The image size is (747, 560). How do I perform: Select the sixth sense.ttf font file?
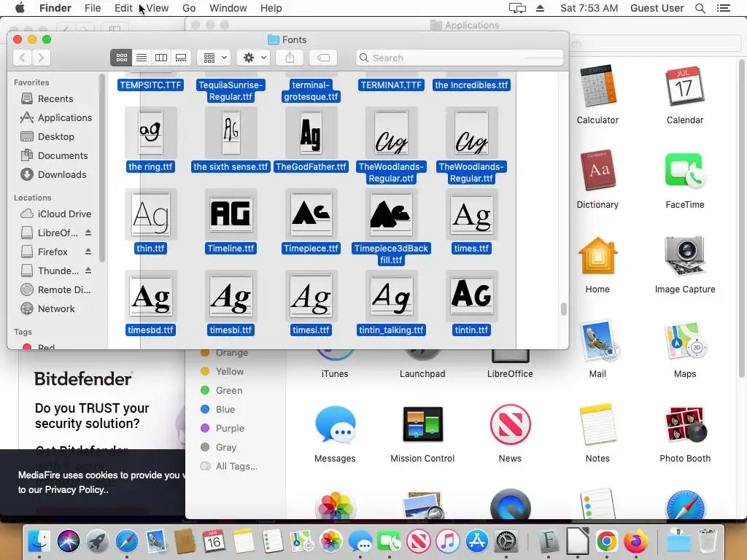[x=231, y=140]
